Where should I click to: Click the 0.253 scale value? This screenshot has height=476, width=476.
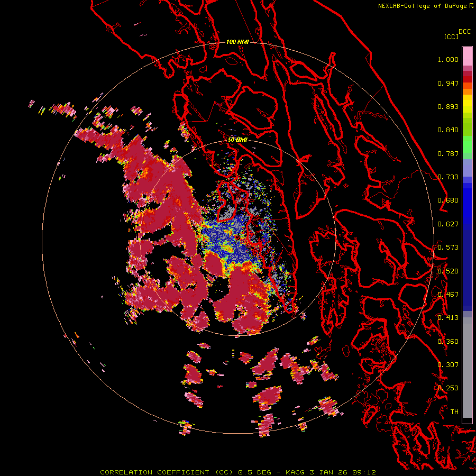click(448, 388)
